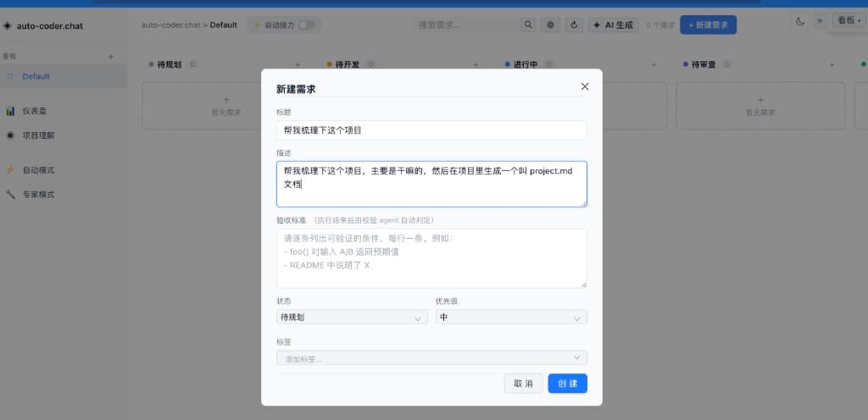Click the plus in 待规划 column header
The width and height of the screenshot is (868, 420).
tap(298, 64)
